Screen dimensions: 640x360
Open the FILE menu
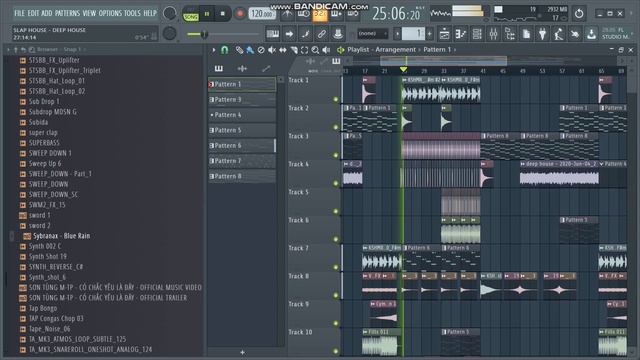tap(19, 13)
